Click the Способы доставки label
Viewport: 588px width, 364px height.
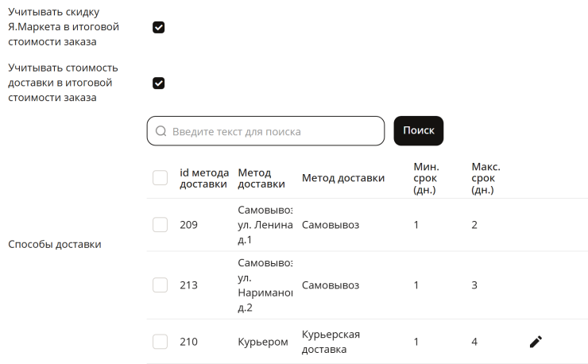point(55,244)
